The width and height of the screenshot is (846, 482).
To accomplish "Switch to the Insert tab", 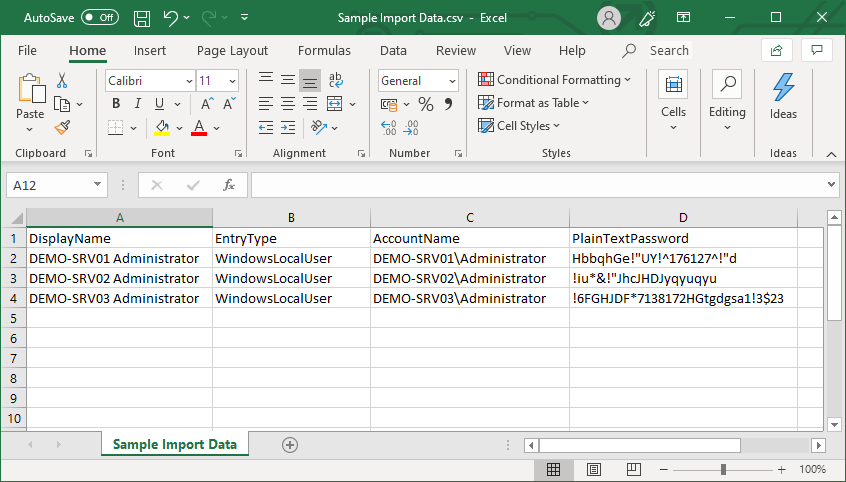I will coord(150,51).
